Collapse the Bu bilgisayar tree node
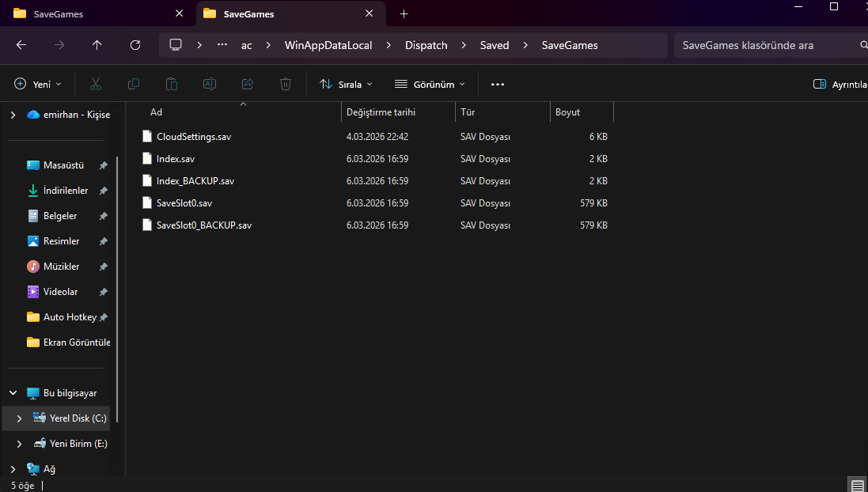 (x=13, y=393)
